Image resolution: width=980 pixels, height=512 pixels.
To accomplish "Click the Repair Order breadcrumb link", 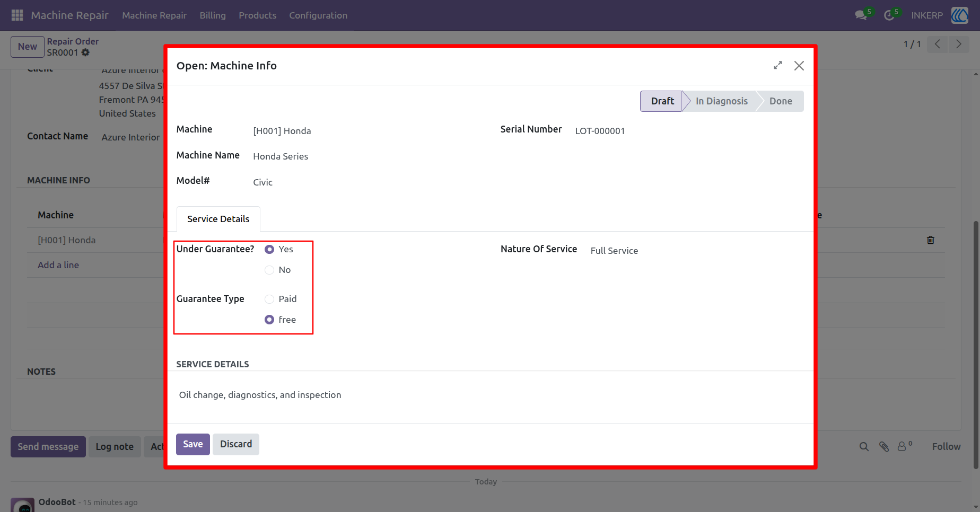I will [73, 41].
